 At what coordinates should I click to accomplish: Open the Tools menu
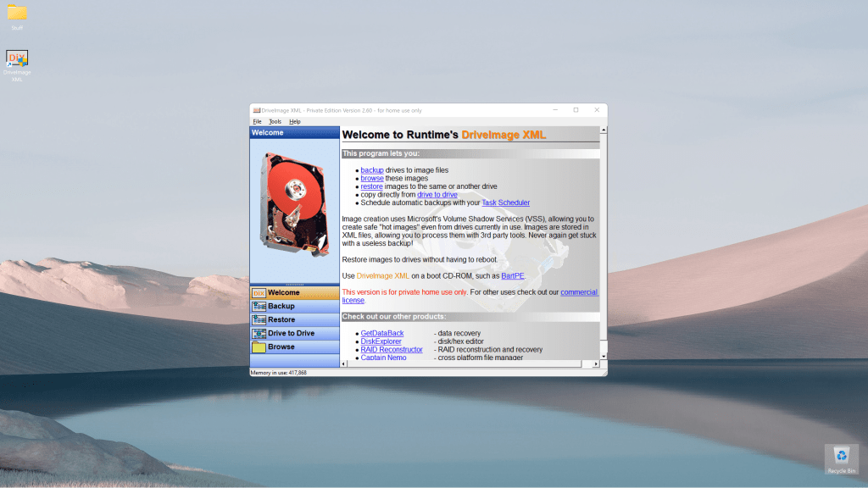click(x=275, y=122)
